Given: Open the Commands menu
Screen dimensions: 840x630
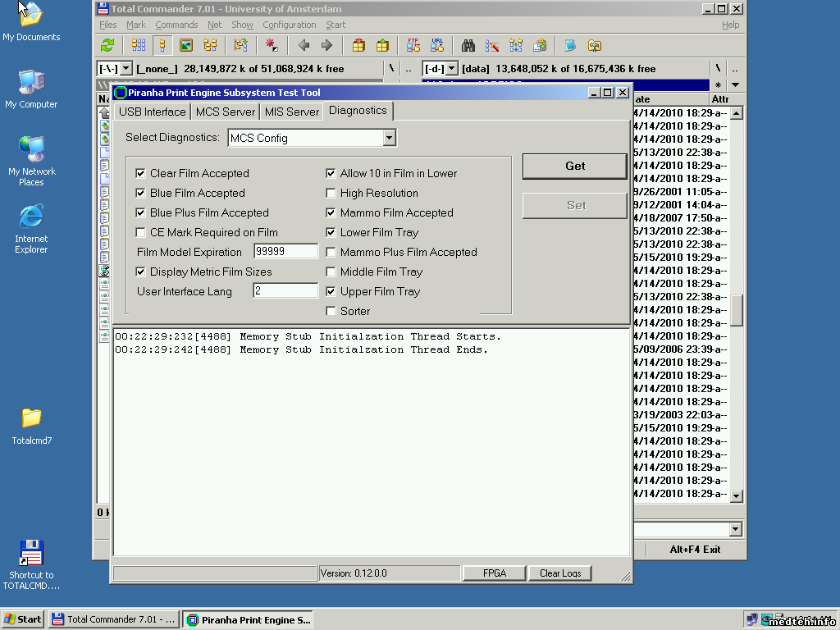Looking at the screenshot, I should (x=176, y=25).
